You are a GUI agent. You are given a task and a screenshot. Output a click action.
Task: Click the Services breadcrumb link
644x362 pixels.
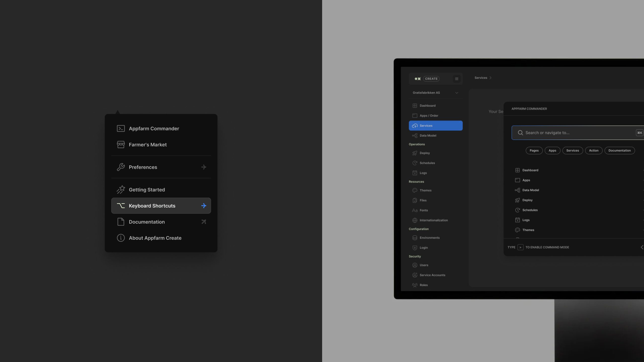[480, 78]
